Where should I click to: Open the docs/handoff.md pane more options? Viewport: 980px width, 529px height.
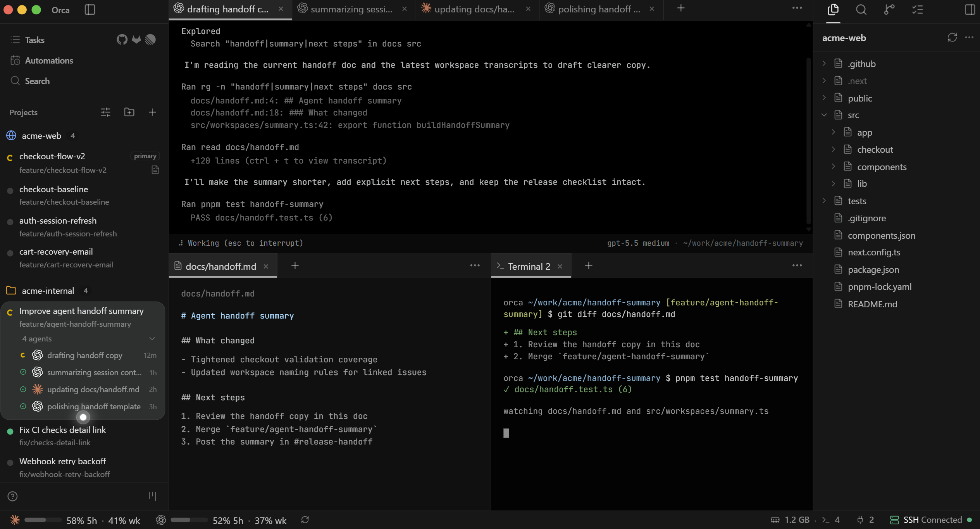tap(475, 265)
